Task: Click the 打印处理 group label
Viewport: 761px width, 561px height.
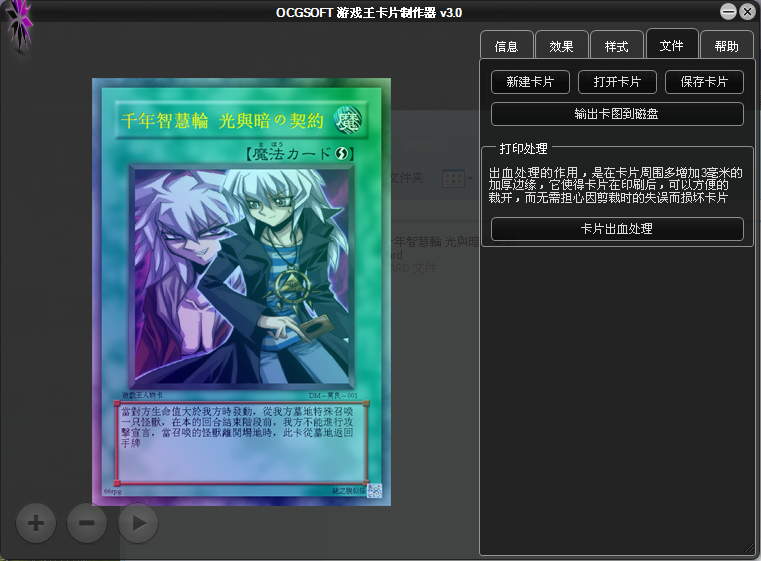Action: pos(524,148)
